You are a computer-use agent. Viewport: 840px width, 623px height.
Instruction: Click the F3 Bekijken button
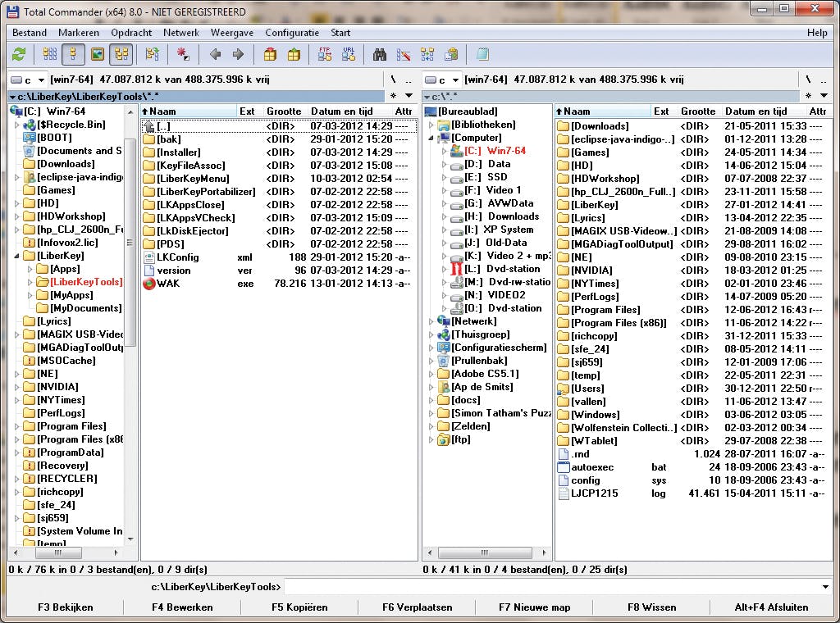tap(66, 607)
